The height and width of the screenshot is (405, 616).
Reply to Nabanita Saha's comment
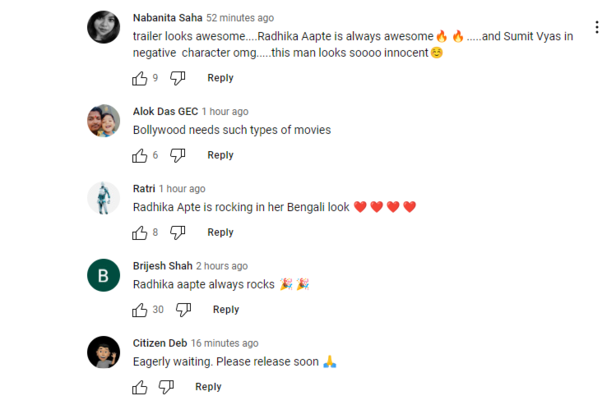point(220,78)
